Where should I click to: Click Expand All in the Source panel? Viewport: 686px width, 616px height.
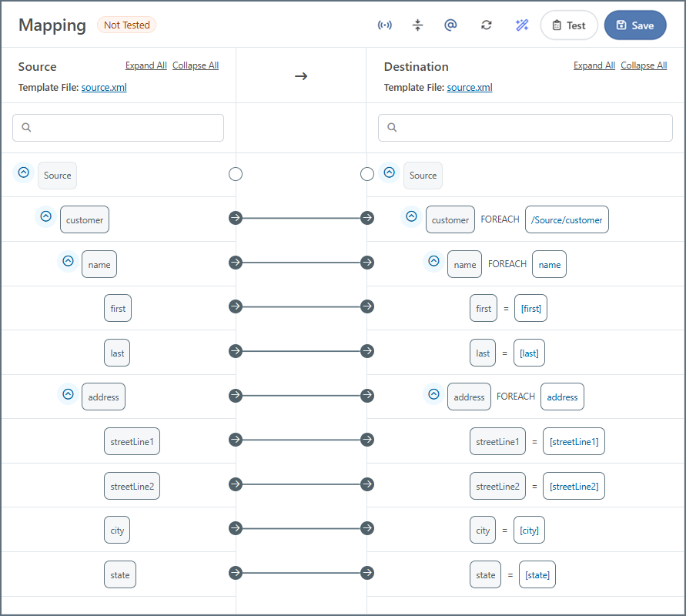point(146,65)
